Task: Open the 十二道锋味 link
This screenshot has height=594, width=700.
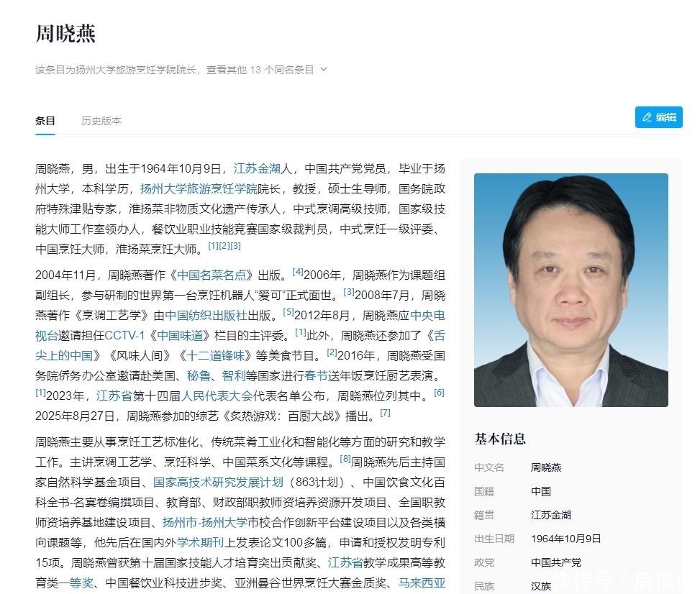Action: (x=216, y=356)
